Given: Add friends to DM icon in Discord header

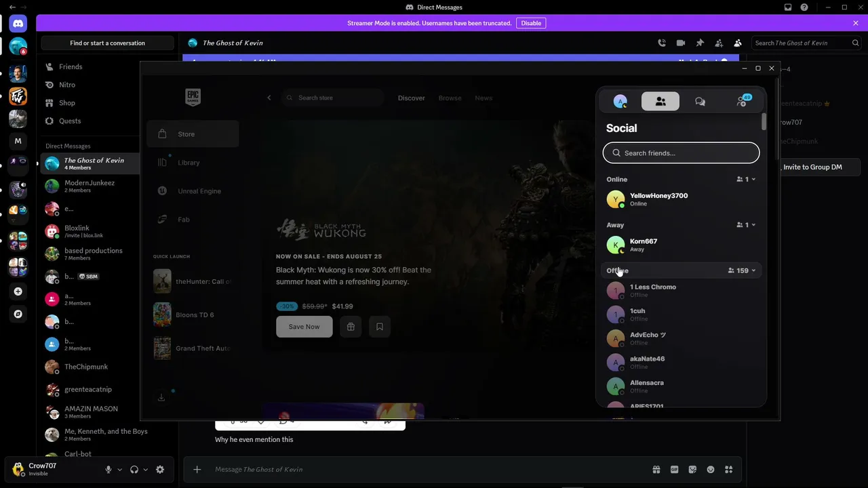Looking at the screenshot, I should coord(719,43).
